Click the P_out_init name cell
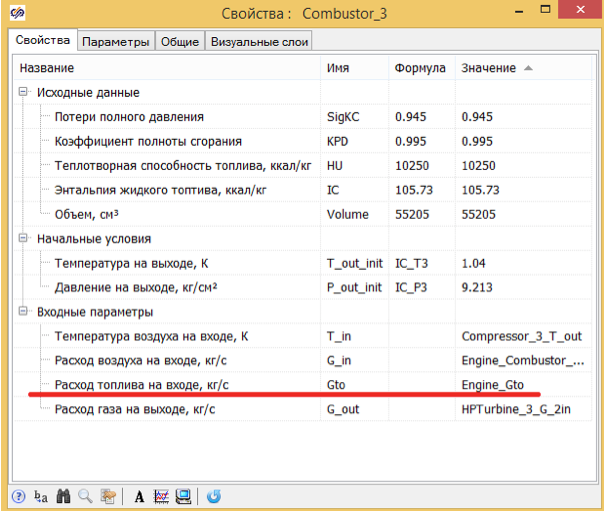604x511 pixels. pyautogui.click(x=354, y=287)
